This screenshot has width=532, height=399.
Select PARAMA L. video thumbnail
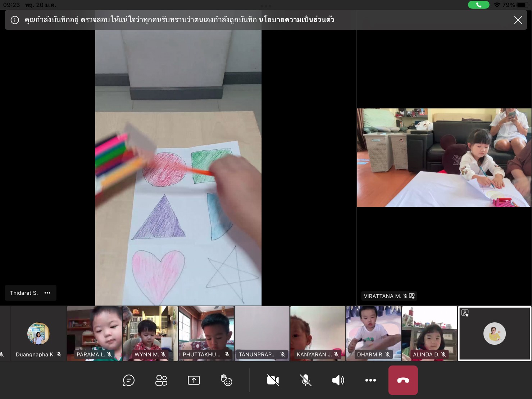point(95,333)
